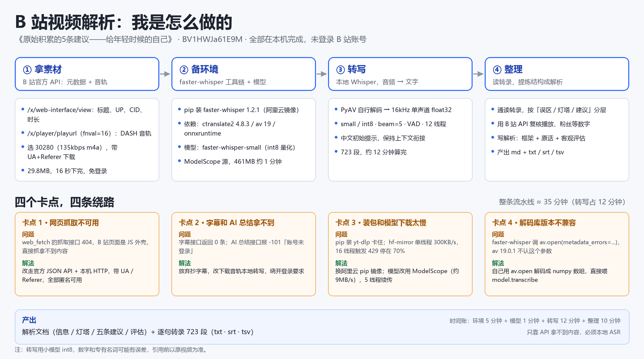The width and height of the screenshot is (644, 359).
Task: Click bullet '写解析：框架 + 原话 + 客观评估'
Action: point(539,138)
